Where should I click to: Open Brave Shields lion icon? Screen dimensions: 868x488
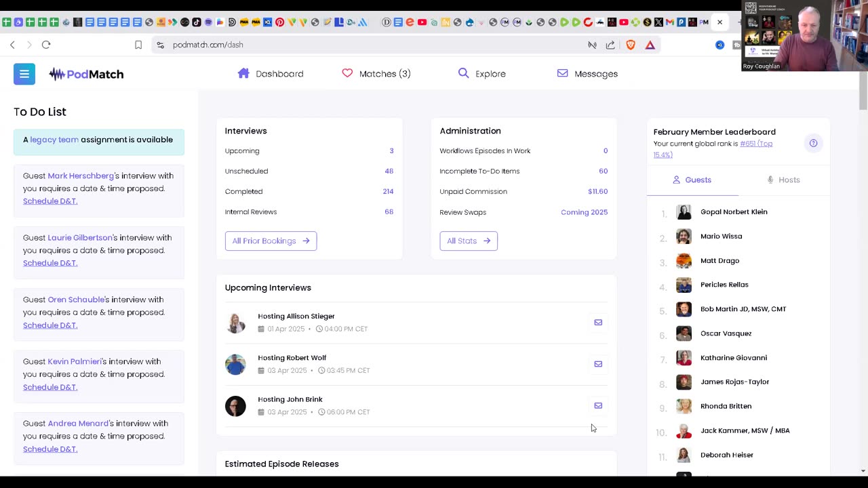[x=631, y=45]
